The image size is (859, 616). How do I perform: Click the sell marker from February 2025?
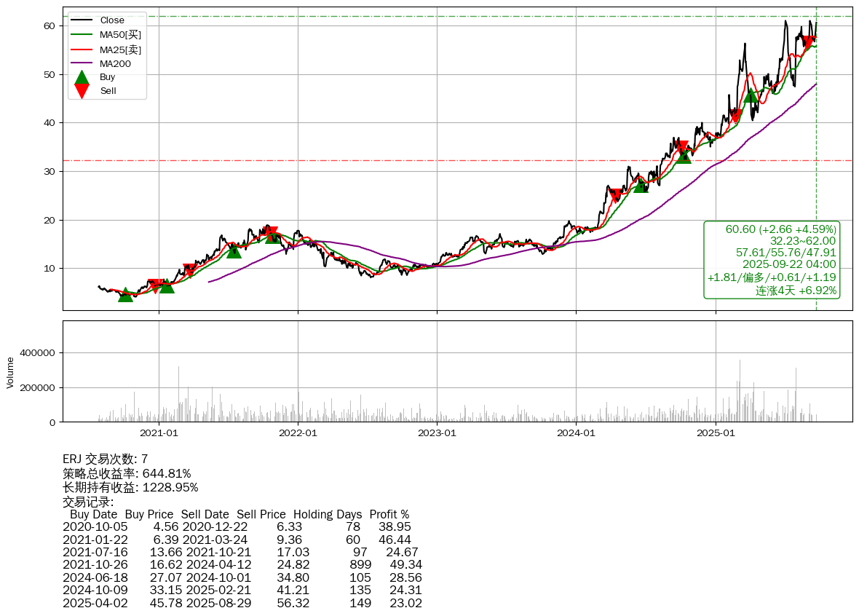[735, 115]
